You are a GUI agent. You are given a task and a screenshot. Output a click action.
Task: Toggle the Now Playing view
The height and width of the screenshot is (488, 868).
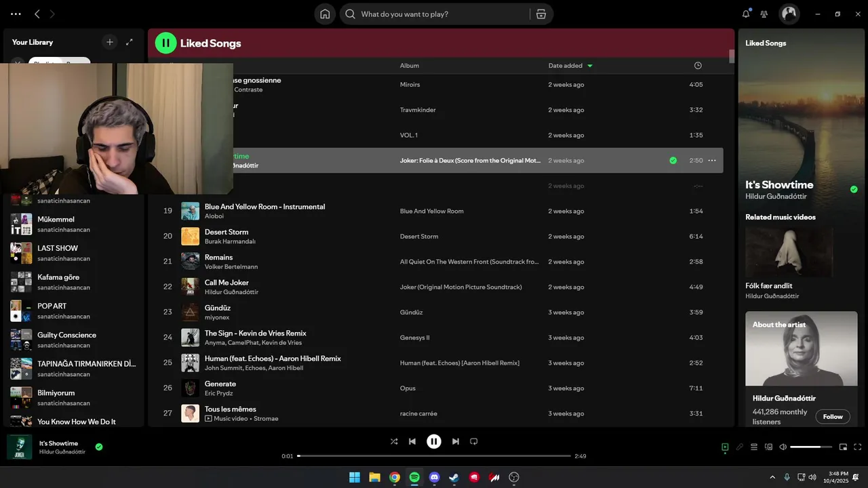point(725,447)
